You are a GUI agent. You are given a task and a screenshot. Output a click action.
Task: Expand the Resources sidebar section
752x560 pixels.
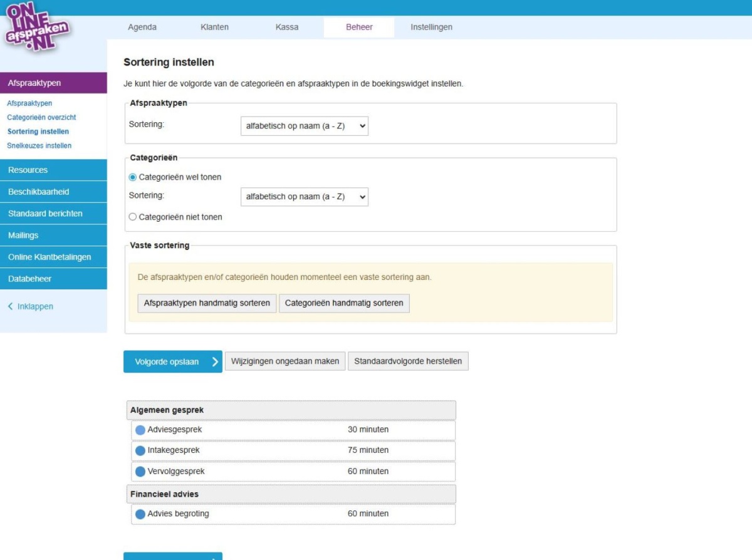[53, 170]
